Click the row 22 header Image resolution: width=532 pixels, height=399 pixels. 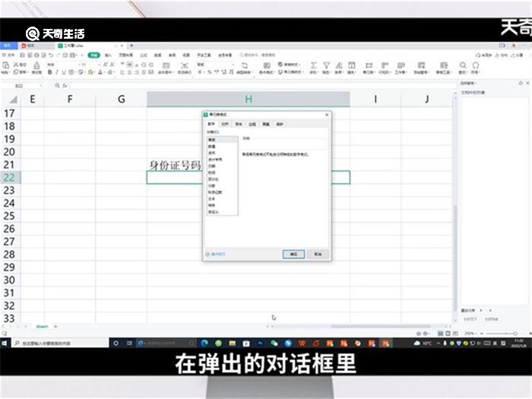(10, 177)
